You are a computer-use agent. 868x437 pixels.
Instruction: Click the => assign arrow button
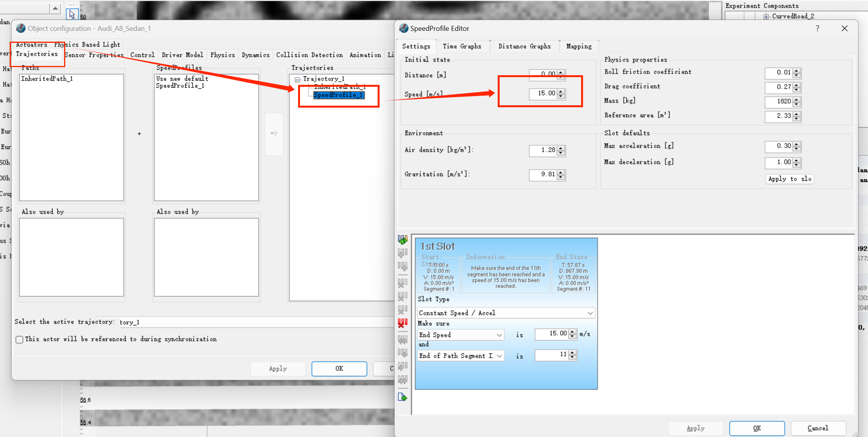[274, 133]
